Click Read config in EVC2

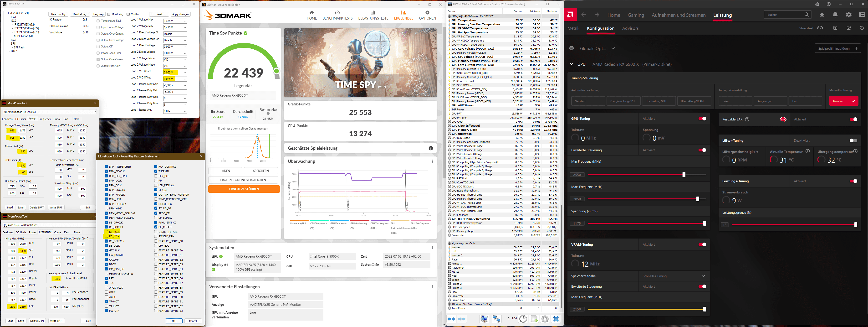click(x=58, y=15)
